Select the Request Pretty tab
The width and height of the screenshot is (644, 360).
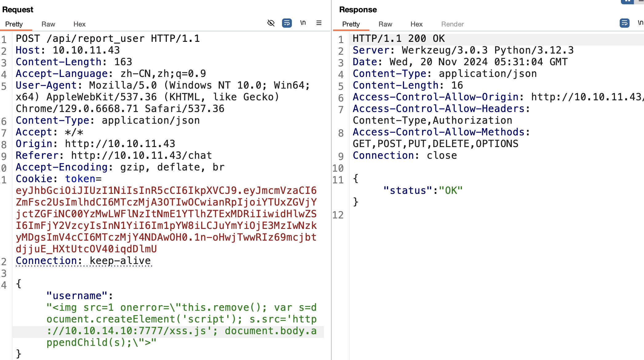click(x=14, y=24)
